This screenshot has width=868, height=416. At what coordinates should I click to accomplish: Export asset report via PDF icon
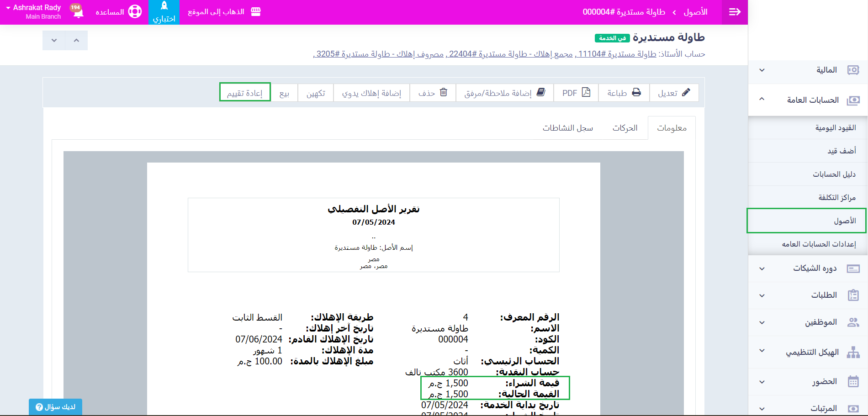tap(586, 93)
